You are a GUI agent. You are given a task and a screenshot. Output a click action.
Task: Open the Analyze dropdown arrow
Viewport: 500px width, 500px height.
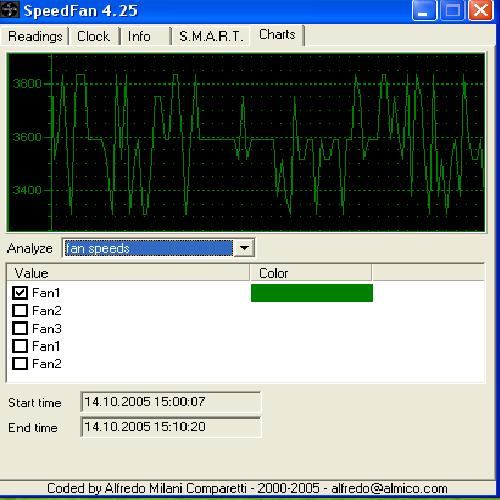tap(244, 248)
